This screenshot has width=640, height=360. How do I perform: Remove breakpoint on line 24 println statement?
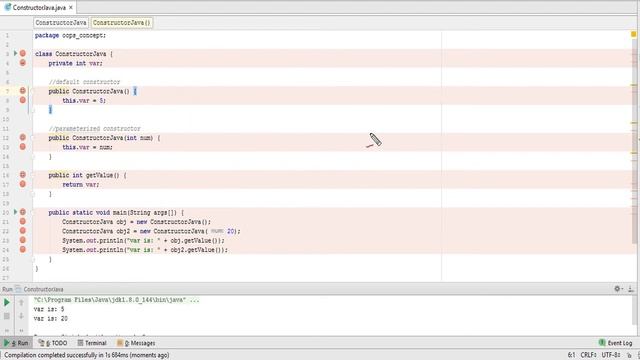click(23, 249)
